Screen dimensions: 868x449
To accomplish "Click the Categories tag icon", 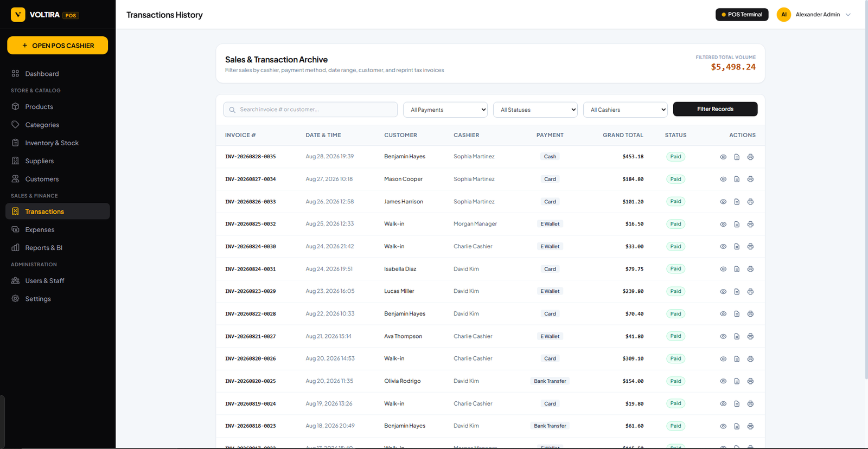I will coord(15,125).
